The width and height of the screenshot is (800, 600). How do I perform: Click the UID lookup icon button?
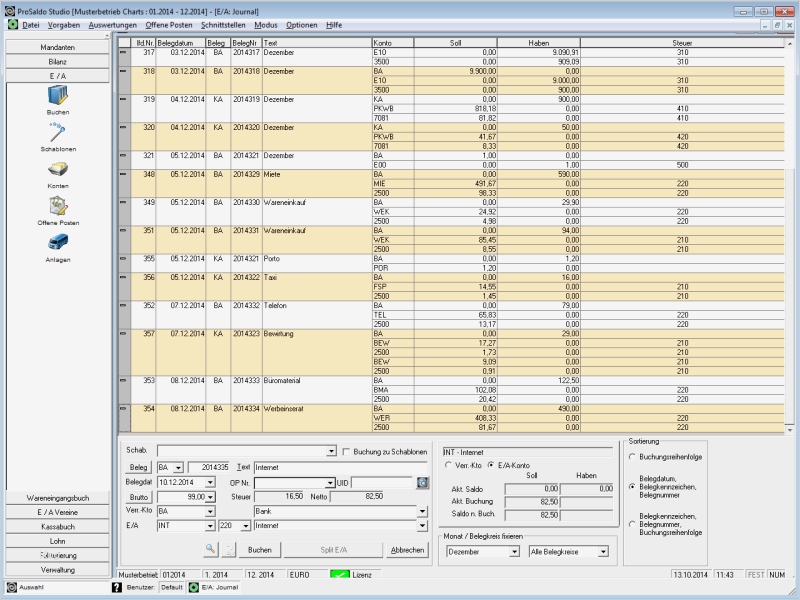424,482
